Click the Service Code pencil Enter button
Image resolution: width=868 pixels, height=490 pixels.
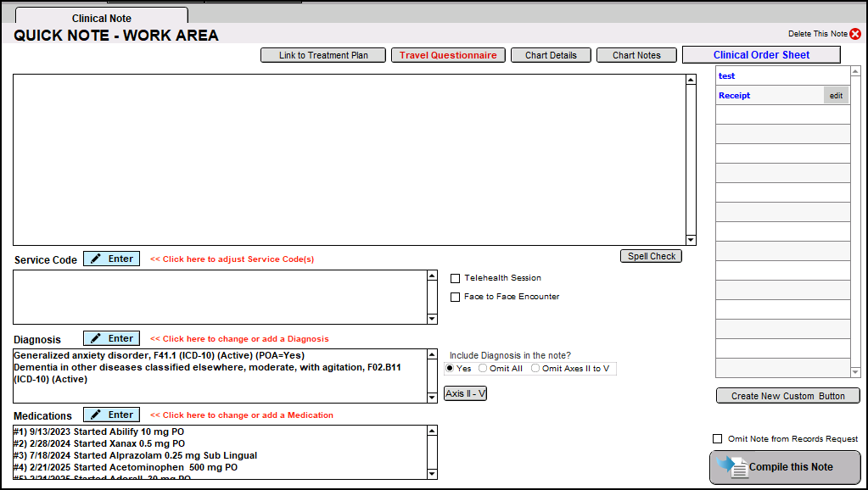(111, 259)
